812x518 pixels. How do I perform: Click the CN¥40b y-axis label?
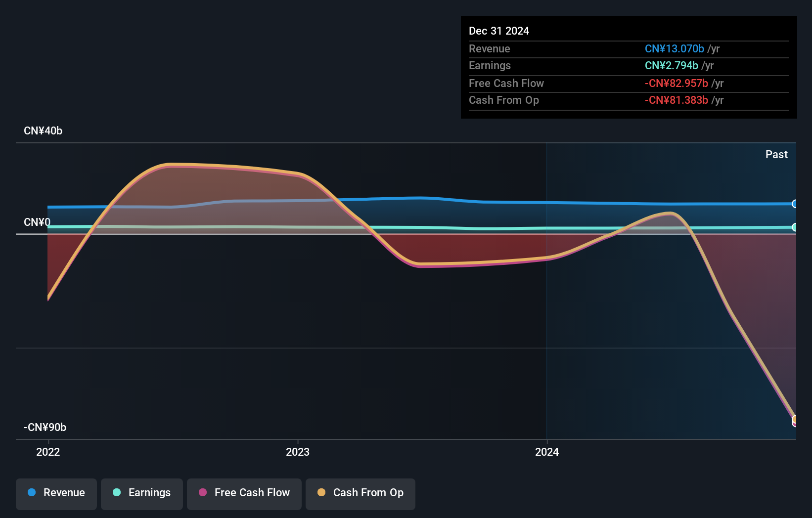tap(43, 131)
